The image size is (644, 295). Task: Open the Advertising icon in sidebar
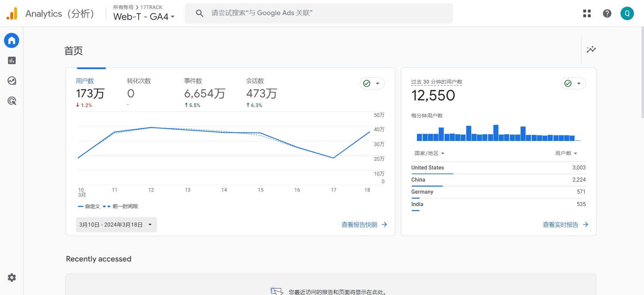12,101
